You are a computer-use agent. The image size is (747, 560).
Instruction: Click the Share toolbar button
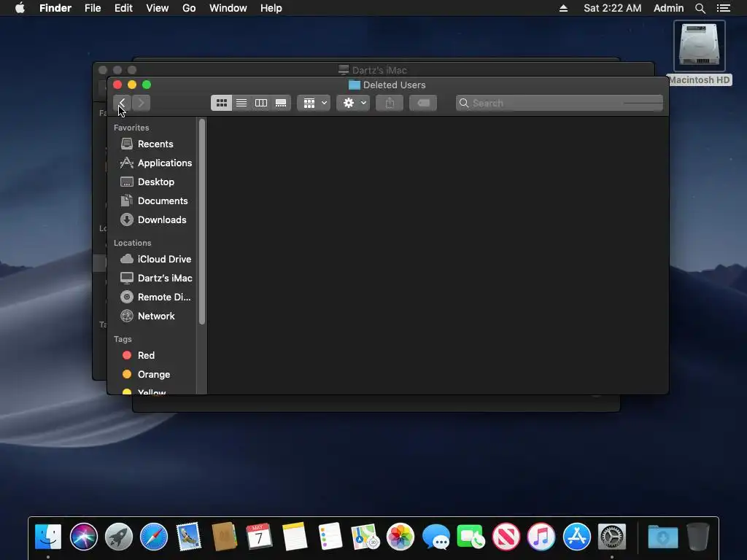coord(390,103)
